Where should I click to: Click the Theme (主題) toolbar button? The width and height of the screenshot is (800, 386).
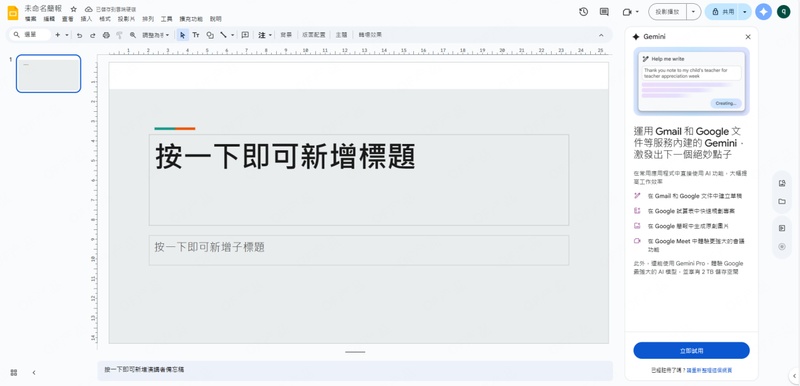click(x=341, y=35)
